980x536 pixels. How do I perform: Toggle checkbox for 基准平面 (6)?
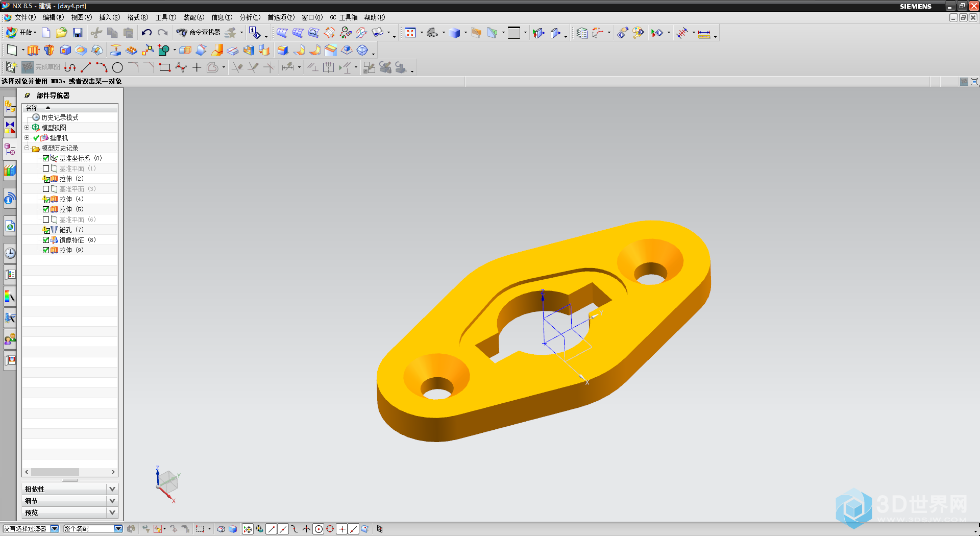pos(46,220)
